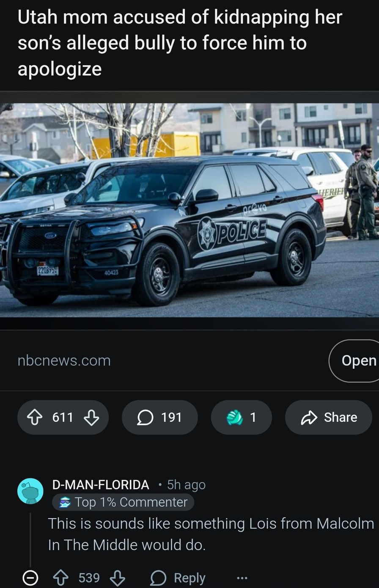The width and height of the screenshot is (379, 588).
Task: Click the comment vote count 539
Action: pos(89,578)
